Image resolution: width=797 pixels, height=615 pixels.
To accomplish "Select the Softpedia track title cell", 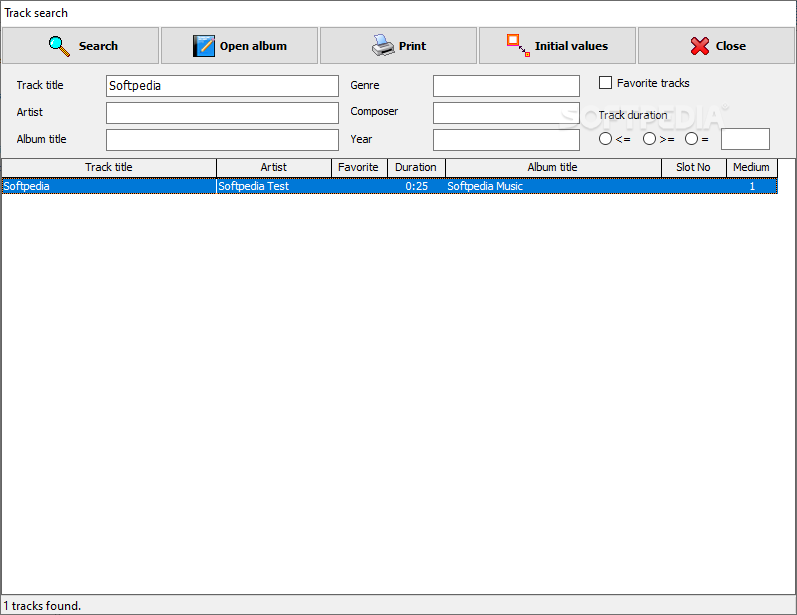I will click(x=109, y=186).
